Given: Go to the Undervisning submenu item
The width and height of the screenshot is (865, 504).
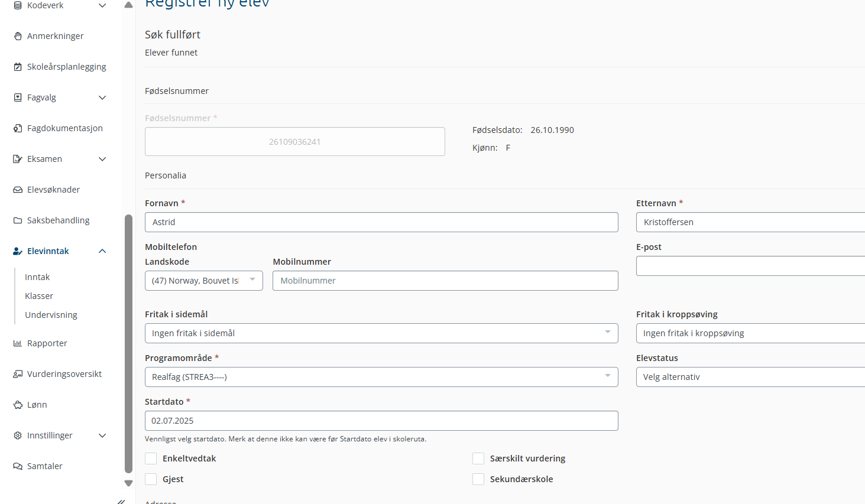Looking at the screenshot, I should point(51,315).
